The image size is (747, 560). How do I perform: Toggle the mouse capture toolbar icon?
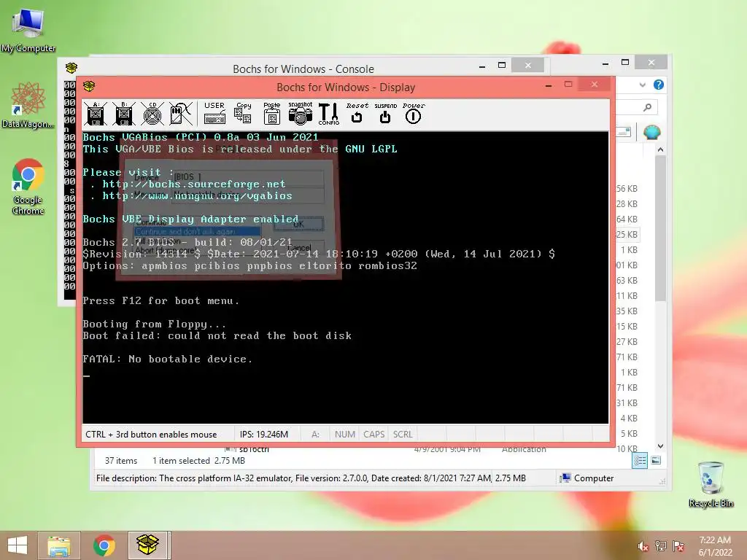pyautogui.click(x=181, y=114)
